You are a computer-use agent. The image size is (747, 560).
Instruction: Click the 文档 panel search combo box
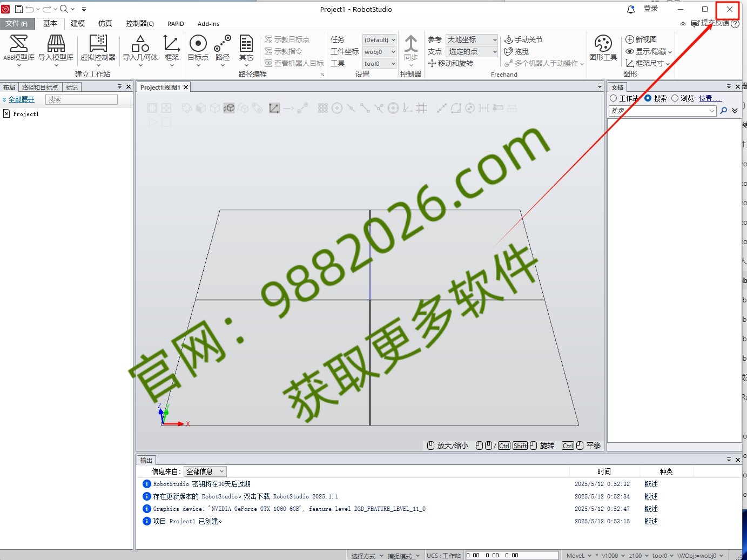[x=663, y=111]
